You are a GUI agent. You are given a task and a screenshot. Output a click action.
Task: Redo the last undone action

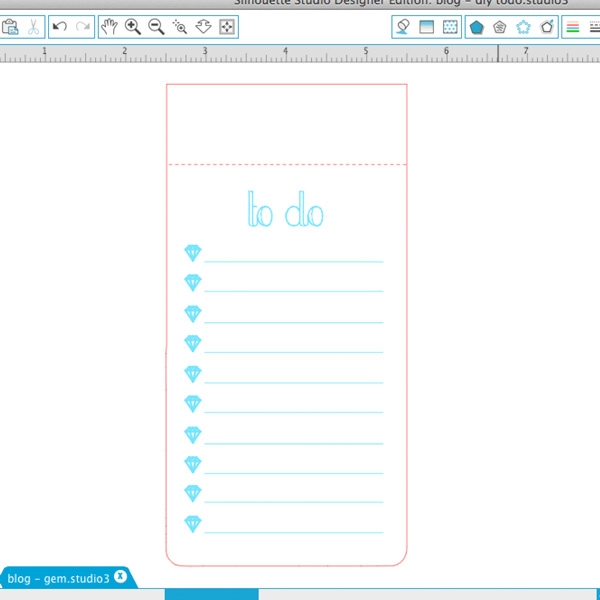83,27
